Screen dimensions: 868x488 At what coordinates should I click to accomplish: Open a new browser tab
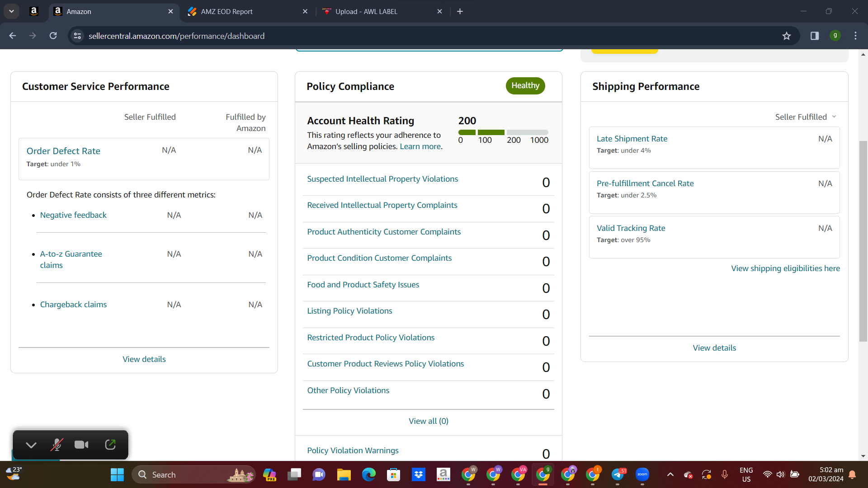pyautogui.click(x=460, y=11)
